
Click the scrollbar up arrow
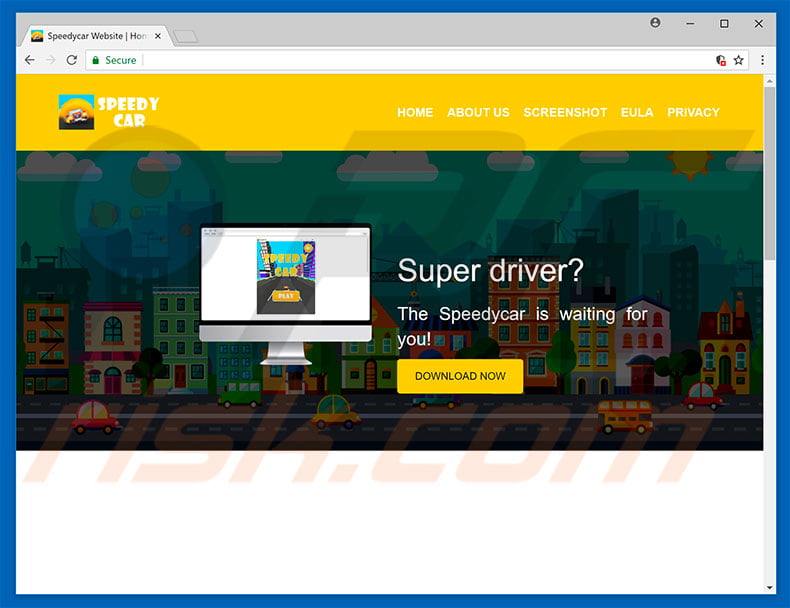tap(769, 81)
